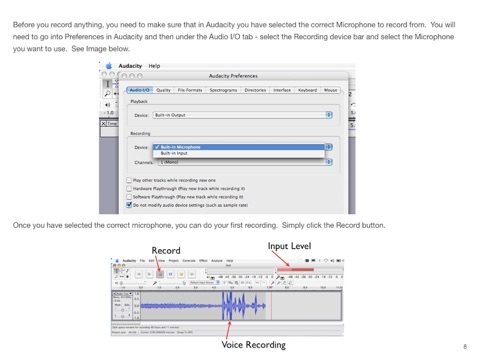Click the Zoom Out icon in edit toolbar

coord(279,283)
